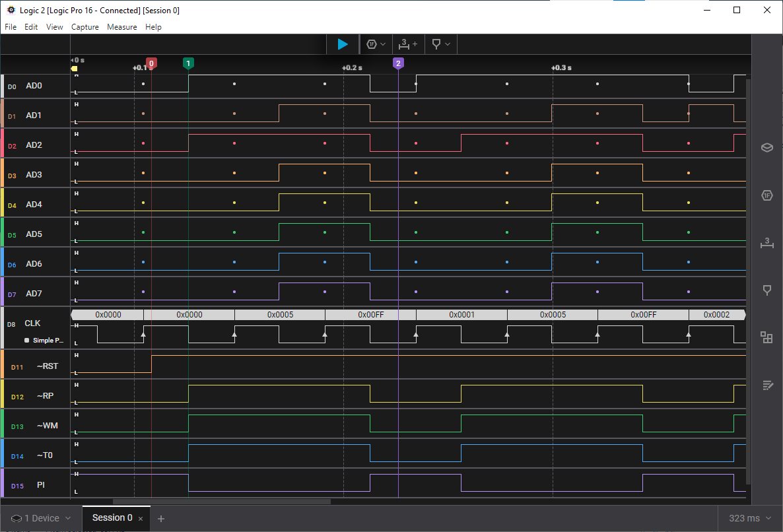Click the +0.3 s time ruler label

tap(561, 68)
